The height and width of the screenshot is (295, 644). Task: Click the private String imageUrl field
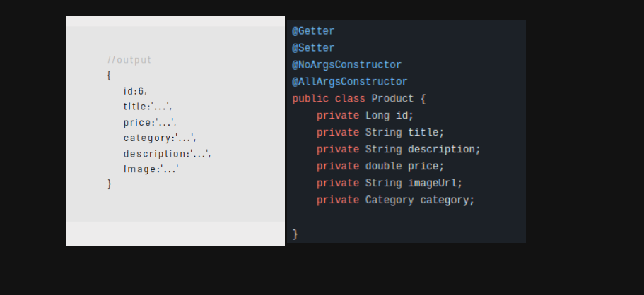[x=390, y=183]
